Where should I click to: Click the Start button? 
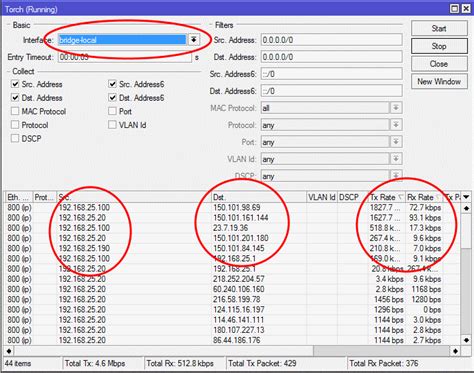439,28
